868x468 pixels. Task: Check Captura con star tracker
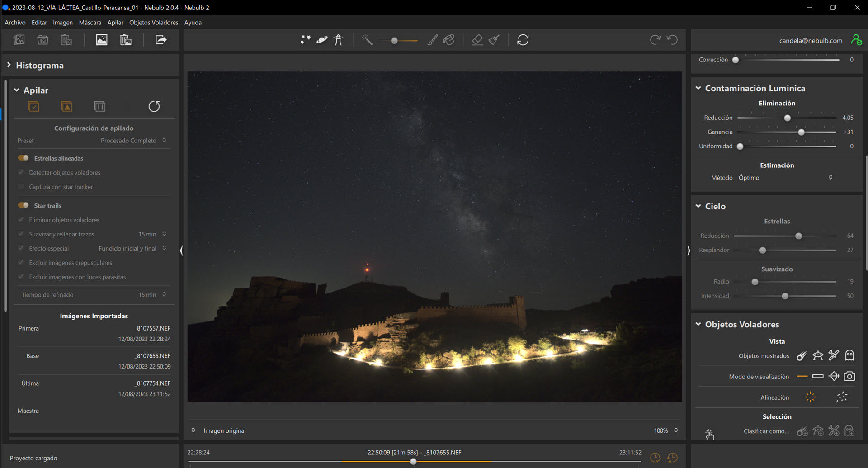tap(21, 187)
